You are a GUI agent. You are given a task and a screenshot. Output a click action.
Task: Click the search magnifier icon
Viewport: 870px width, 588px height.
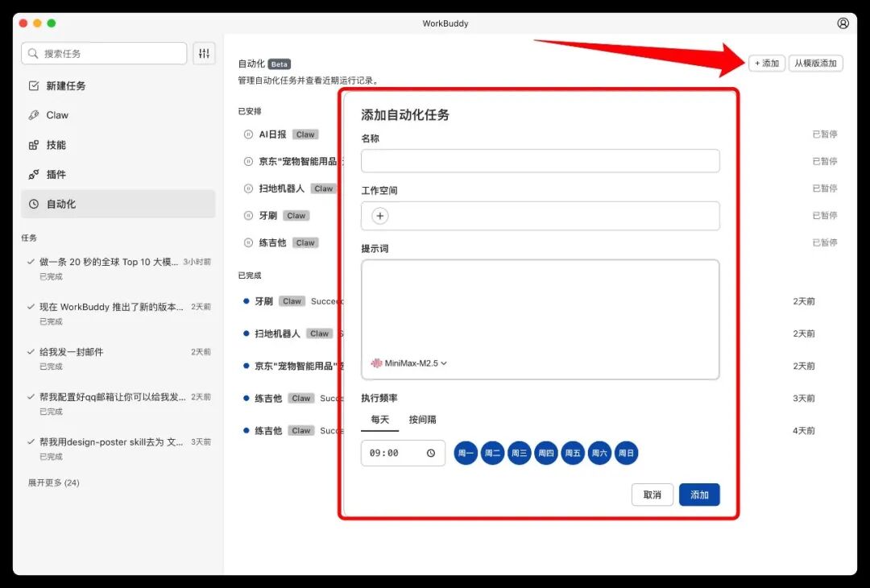(x=33, y=53)
